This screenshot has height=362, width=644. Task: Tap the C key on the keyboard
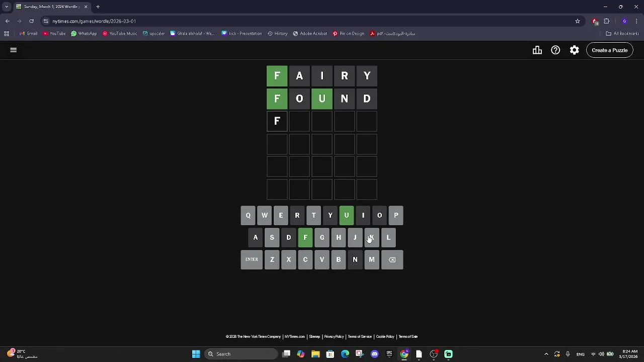click(x=305, y=260)
